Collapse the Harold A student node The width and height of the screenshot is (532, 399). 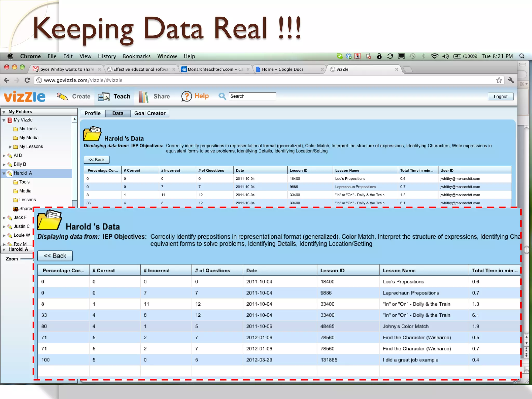(x=4, y=173)
